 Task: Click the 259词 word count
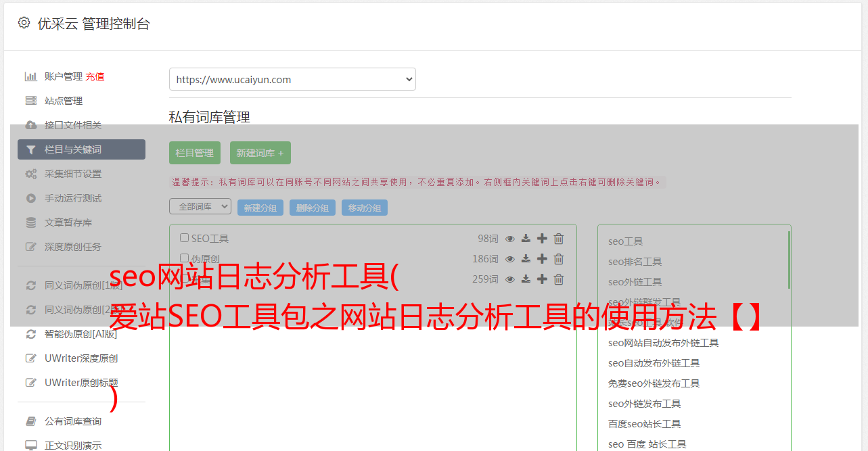click(485, 279)
